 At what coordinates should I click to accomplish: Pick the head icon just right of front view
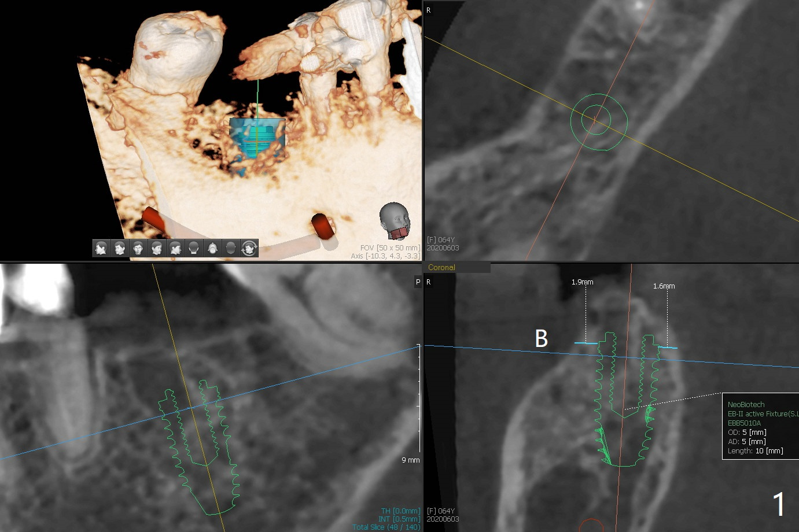pos(157,248)
